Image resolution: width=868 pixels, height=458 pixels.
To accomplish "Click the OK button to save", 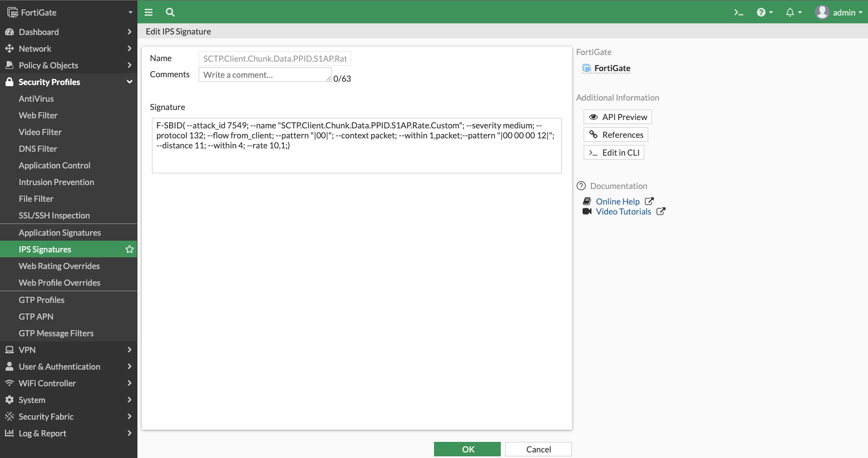I will (467, 449).
